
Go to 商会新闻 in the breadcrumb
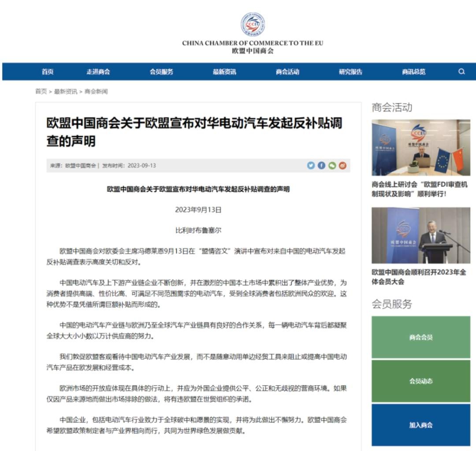[x=96, y=91]
